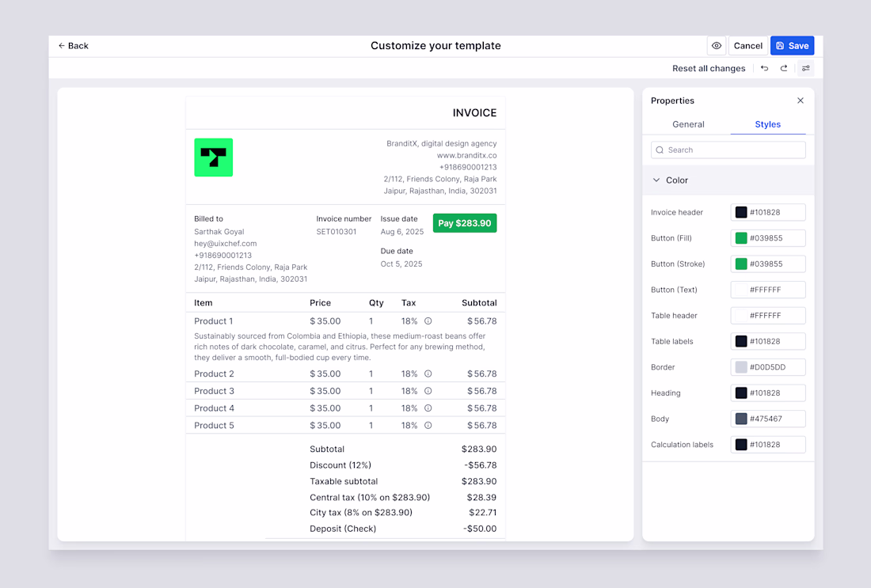Click Product 1 tax info icon
Viewport: 871px width, 588px height.
tap(428, 321)
